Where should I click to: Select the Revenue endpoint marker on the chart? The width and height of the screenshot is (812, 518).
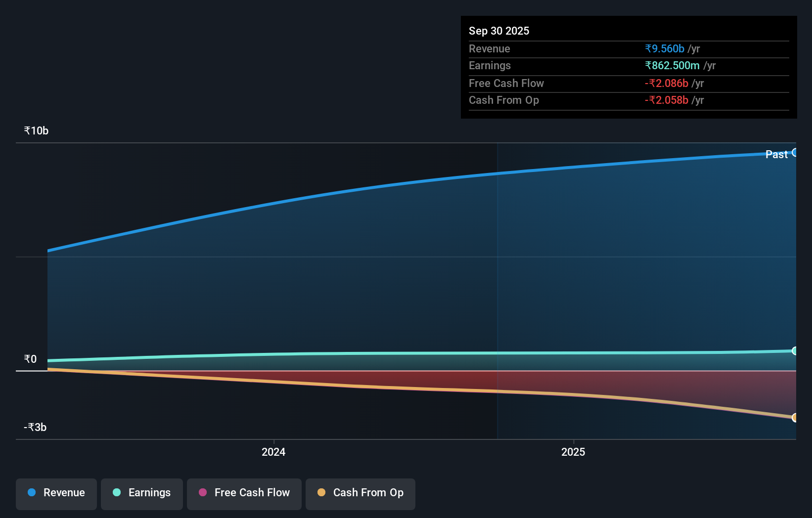click(x=795, y=152)
